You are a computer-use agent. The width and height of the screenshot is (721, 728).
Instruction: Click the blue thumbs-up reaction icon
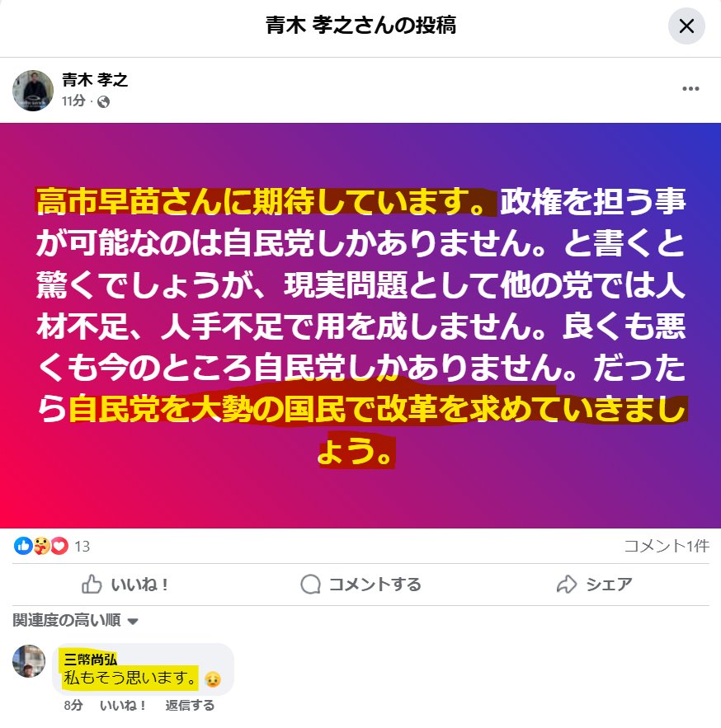(23, 546)
